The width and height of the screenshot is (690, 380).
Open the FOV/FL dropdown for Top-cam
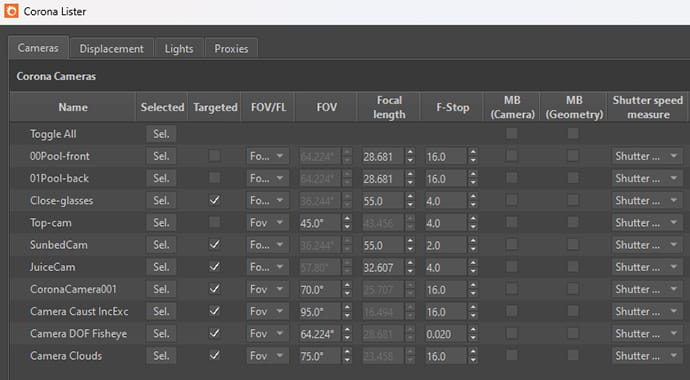[x=268, y=223]
